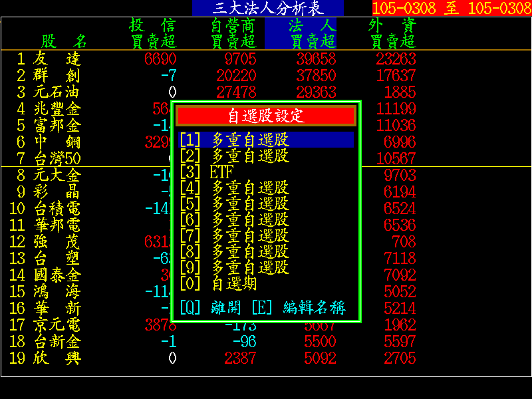Choose option [2] 多重自選股

(234, 156)
